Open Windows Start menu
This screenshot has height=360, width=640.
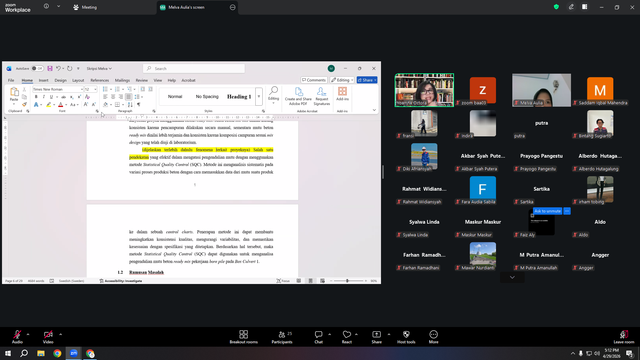coord(8,353)
